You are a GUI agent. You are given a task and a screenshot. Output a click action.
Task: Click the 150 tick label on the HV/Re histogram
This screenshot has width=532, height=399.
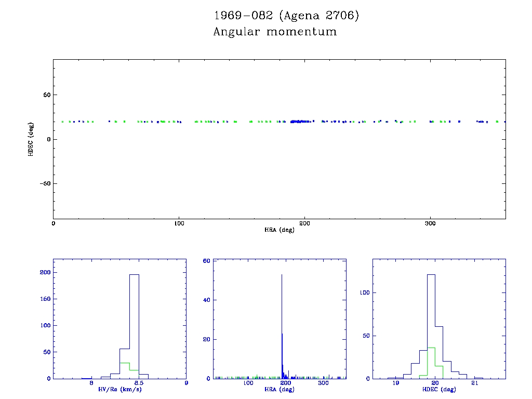point(44,299)
